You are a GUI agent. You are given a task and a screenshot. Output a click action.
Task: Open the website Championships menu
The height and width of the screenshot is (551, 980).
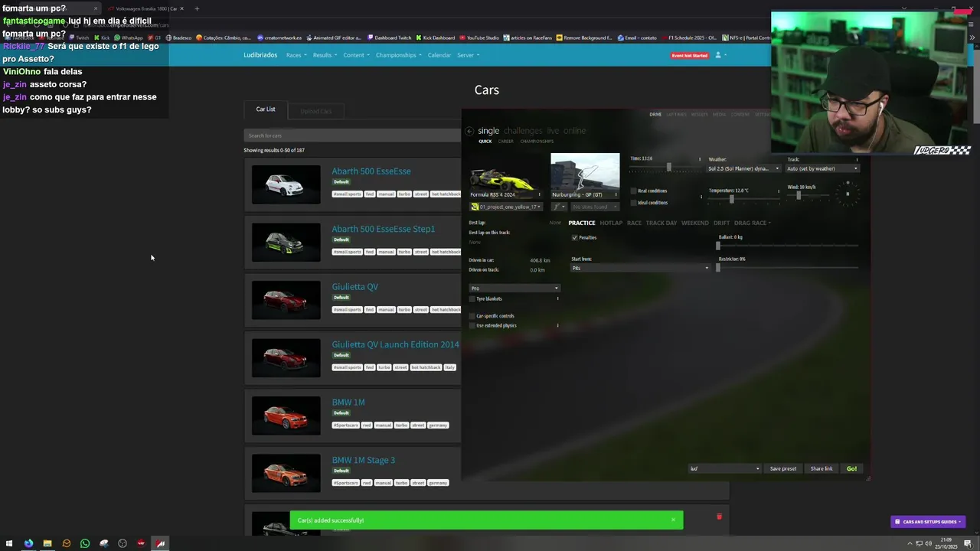click(x=398, y=55)
